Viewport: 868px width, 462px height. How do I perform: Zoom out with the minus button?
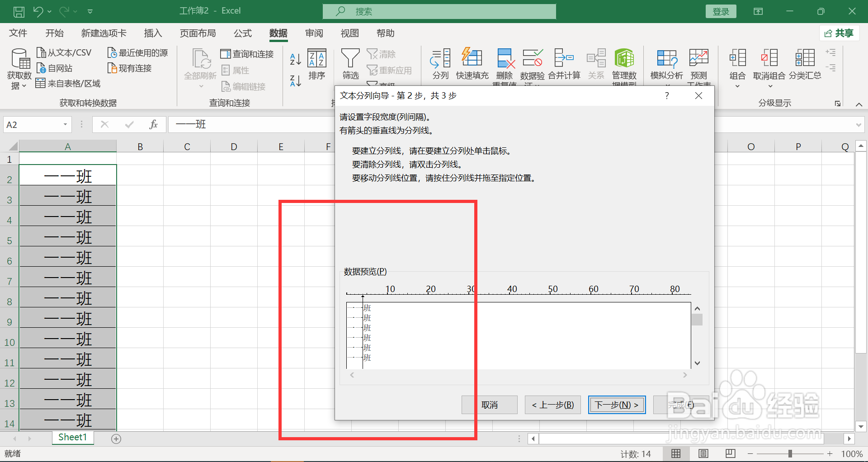point(750,453)
